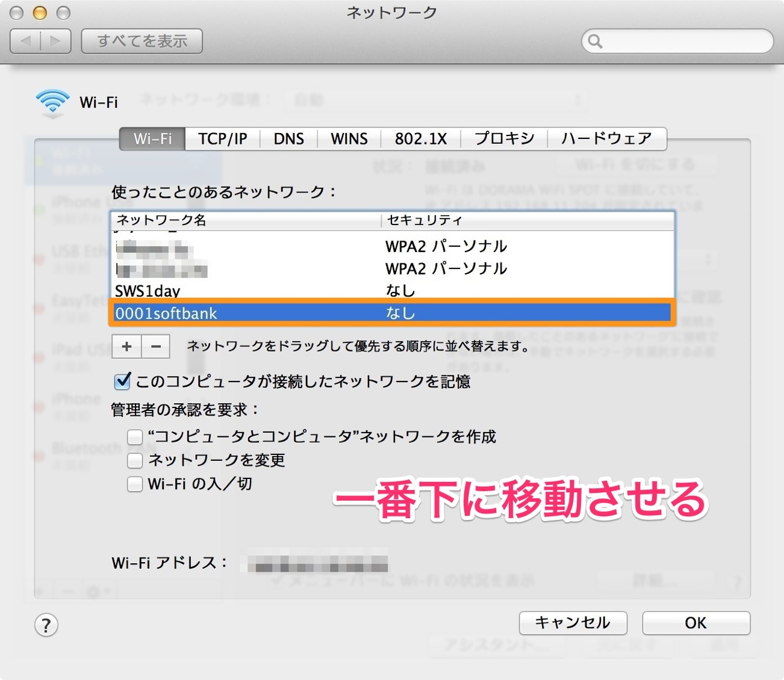Open the DNS tab
Screen dimensions: 784x680
click(288, 138)
